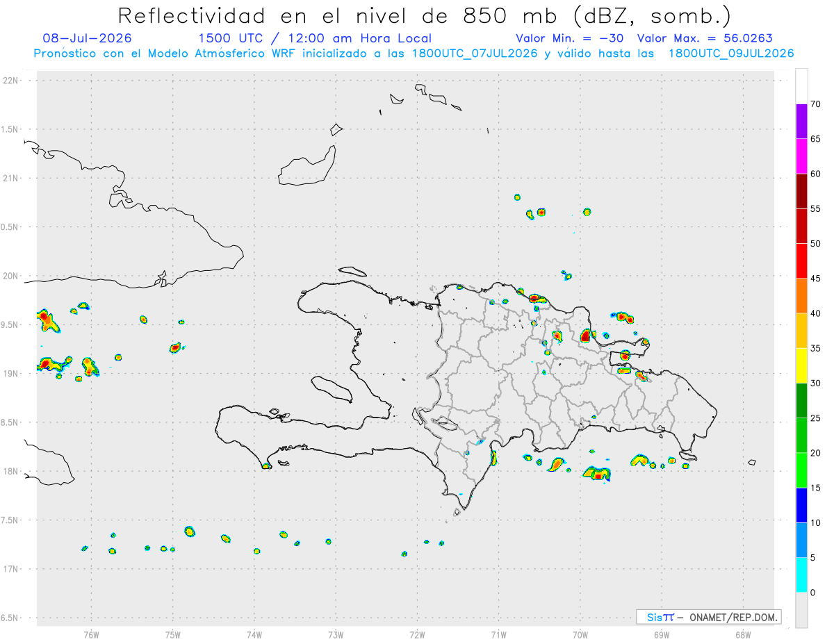Select the gold 35–40 dBZ colorbar segment
This screenshot has width=834, height=644.
coord(801,331)
